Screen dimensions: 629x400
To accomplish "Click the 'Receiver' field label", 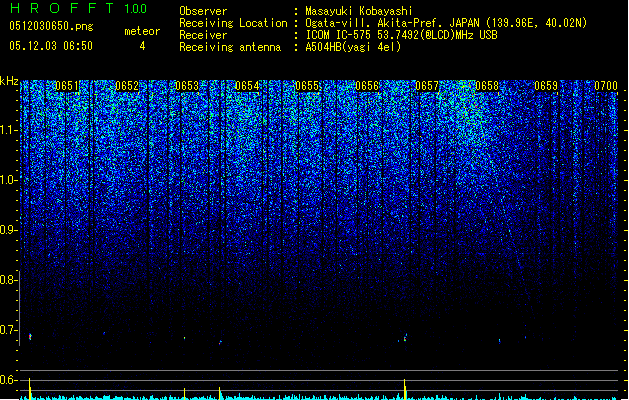I will pyautogui.click(x=203, y=35).
